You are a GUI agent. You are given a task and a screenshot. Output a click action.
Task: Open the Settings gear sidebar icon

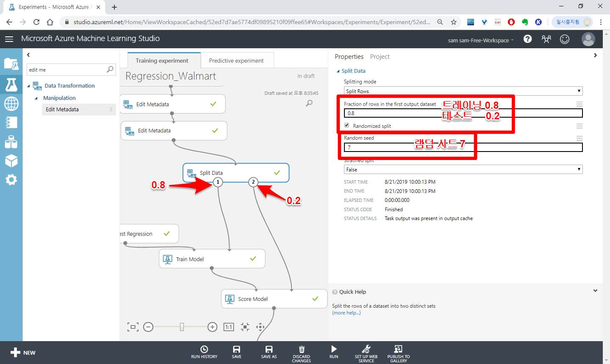click(x=11, y=180)
